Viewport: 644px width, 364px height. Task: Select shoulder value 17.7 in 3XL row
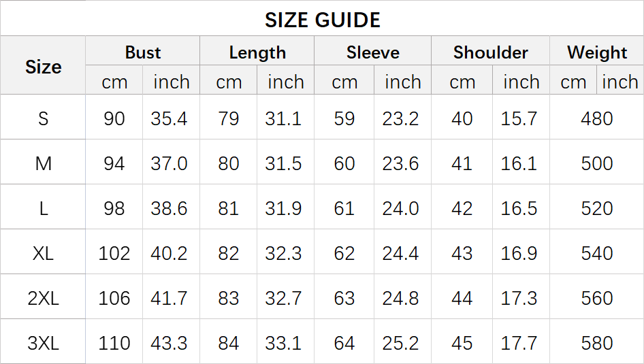[519, 343]
